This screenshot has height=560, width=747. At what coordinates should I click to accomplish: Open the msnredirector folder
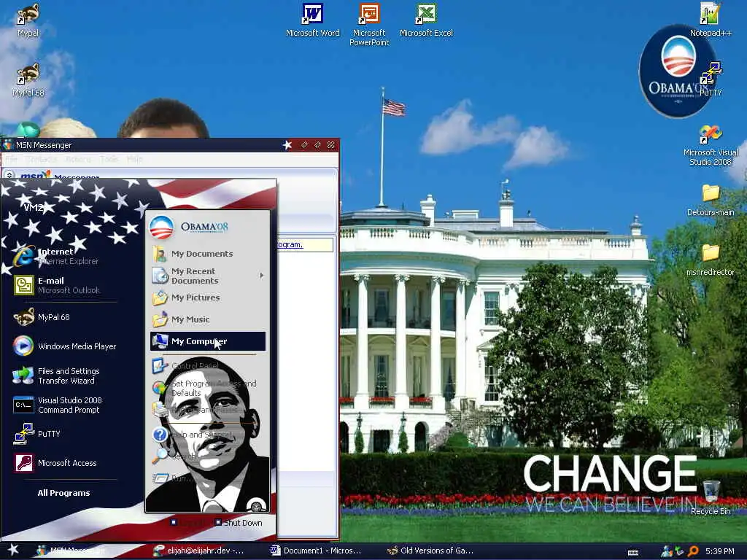point(711,260)
